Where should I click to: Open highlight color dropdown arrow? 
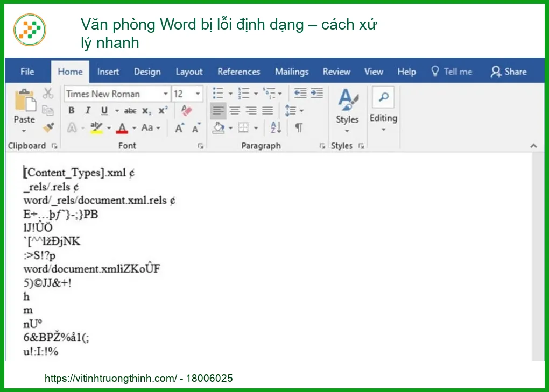pos(109,128)
